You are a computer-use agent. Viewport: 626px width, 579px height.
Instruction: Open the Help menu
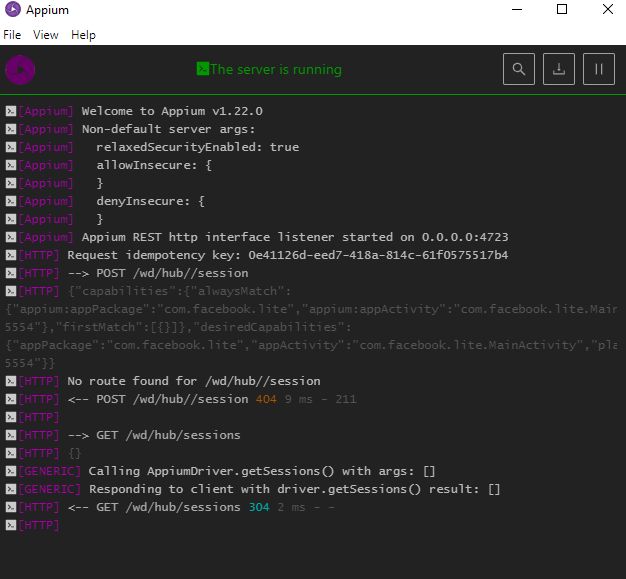pyautogui.click(x=83, y=35)
